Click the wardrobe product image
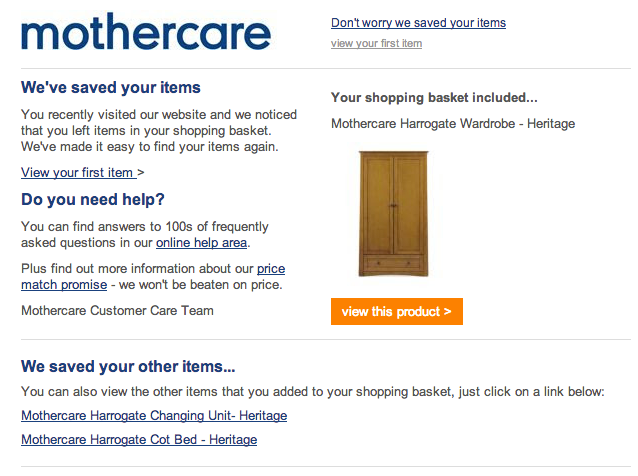This screenshot has height=476, width=638. [393, 214]
